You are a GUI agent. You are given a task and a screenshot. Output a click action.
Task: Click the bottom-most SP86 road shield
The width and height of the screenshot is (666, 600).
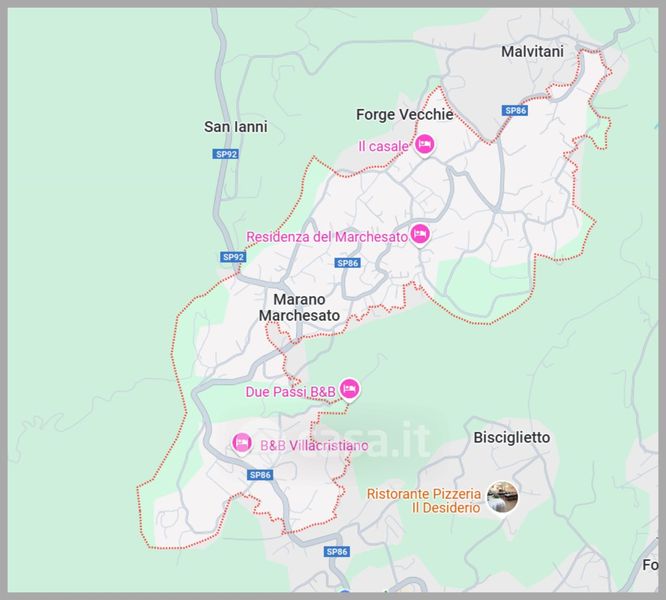[x=336, y=552]
